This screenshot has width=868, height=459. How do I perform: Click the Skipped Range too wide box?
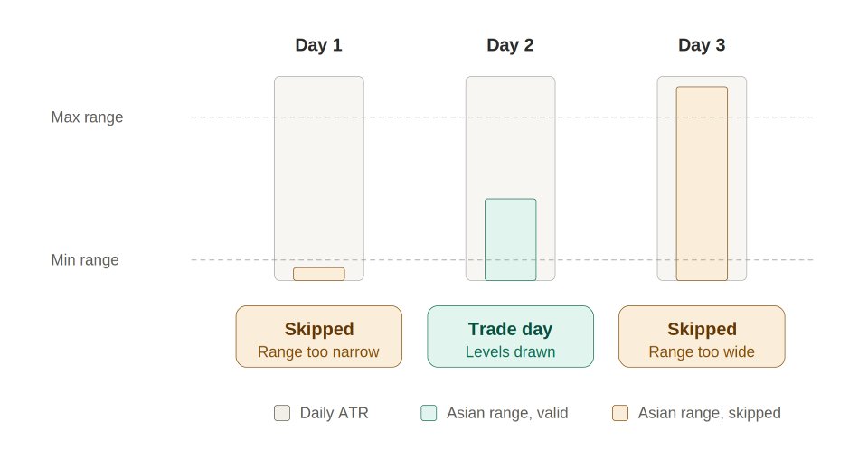point(702,336)
